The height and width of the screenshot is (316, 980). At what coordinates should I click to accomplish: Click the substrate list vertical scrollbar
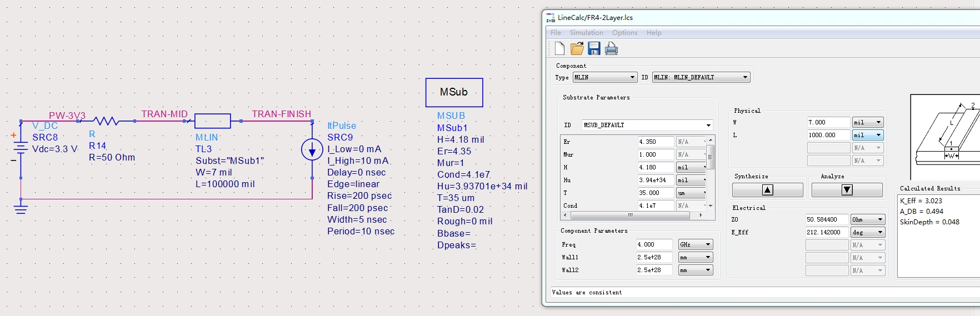tap(711, 172)
